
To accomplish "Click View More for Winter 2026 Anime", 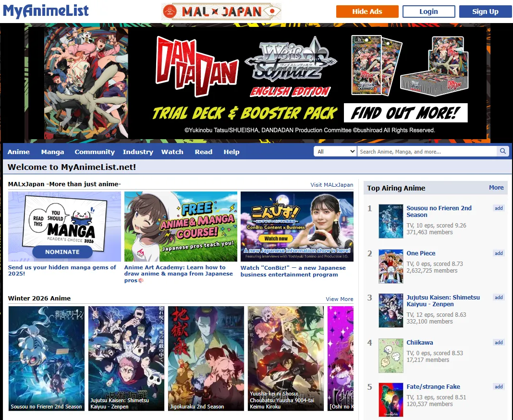I will pos(339,299).
